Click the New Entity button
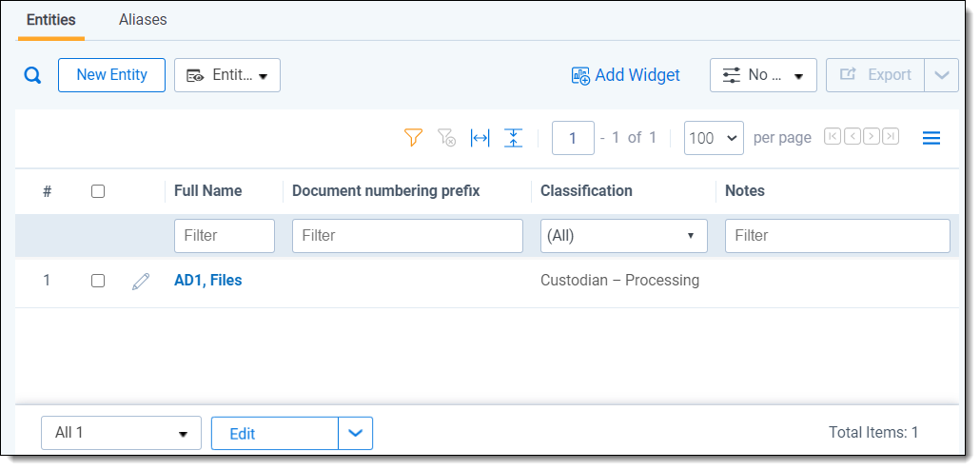980x470 pixels. tap(111, 75)
